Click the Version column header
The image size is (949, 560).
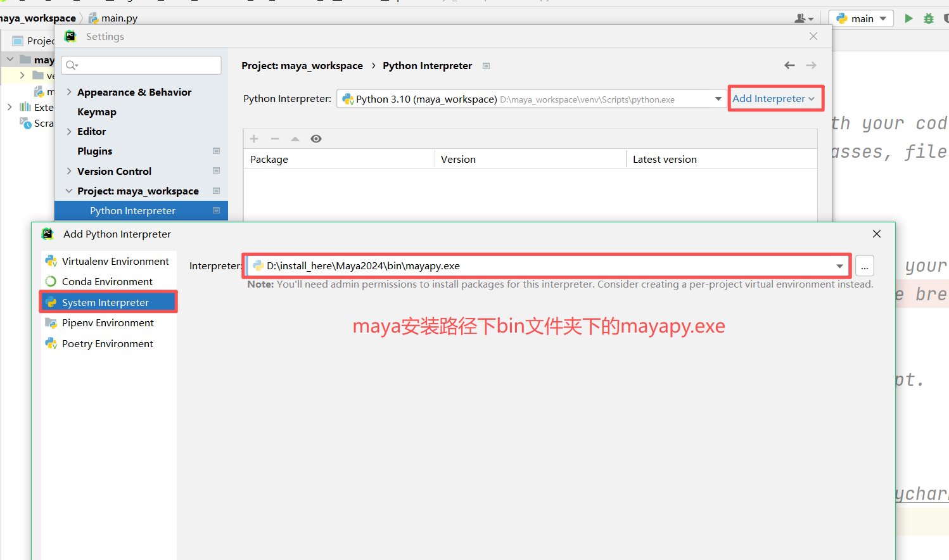coord(530,159)
